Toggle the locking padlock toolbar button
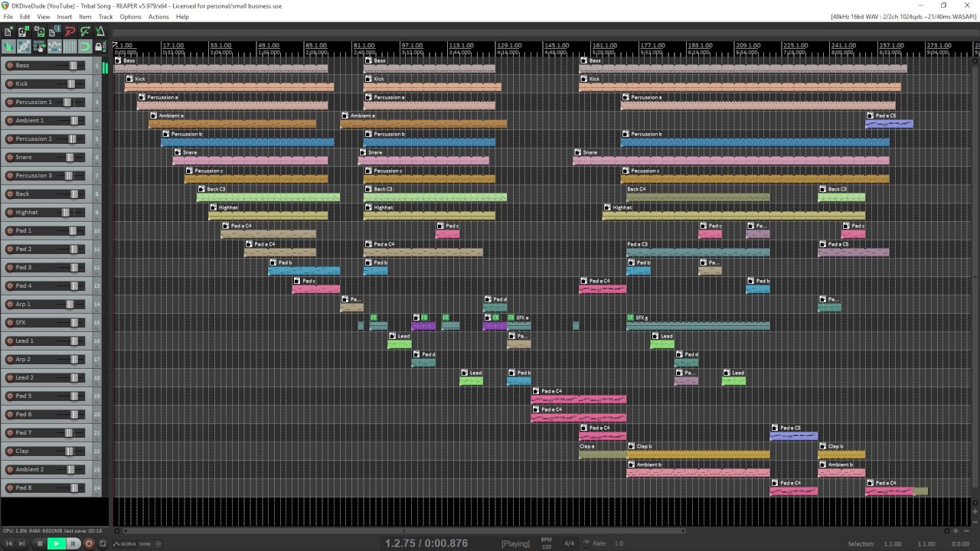Image resolution: width=980 pixels, height=551 pixels. [100, 47]
